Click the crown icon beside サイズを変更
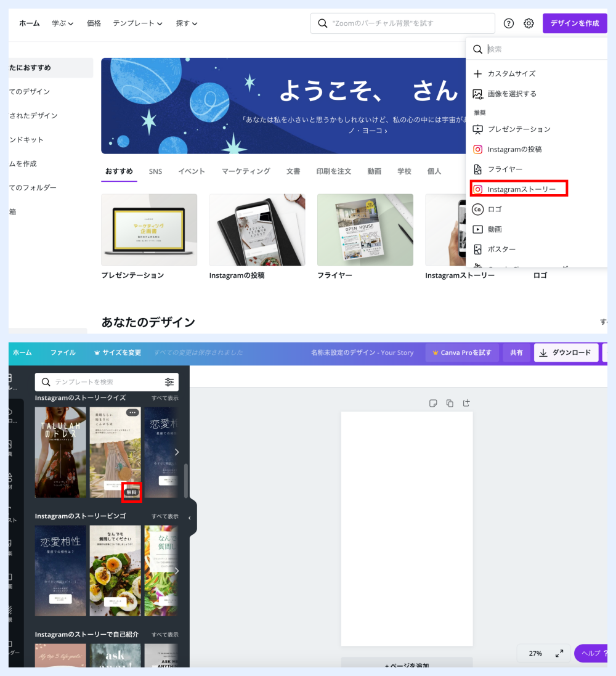Screen dimensions: 616x676 [97, 352]
